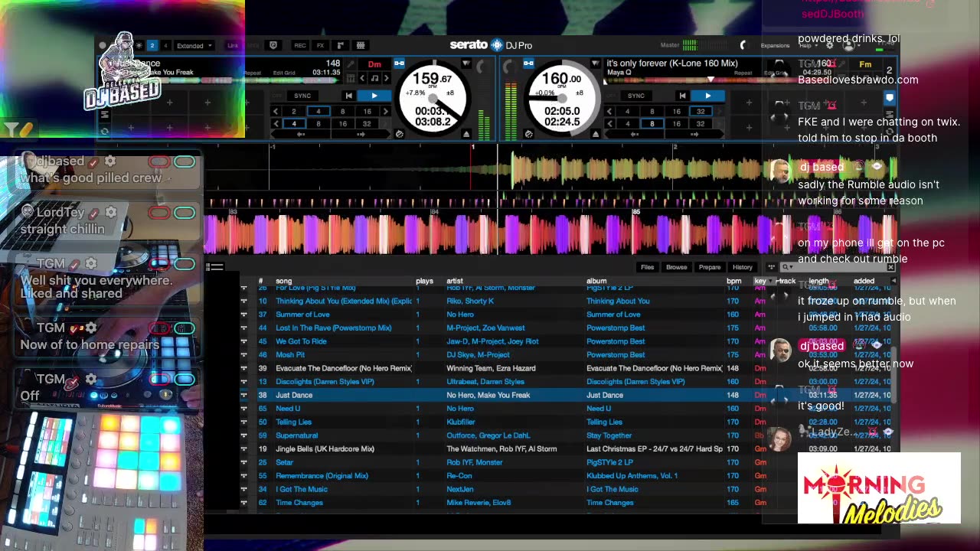Shift left deck key down with left arrow

click(x=363, y=78)
